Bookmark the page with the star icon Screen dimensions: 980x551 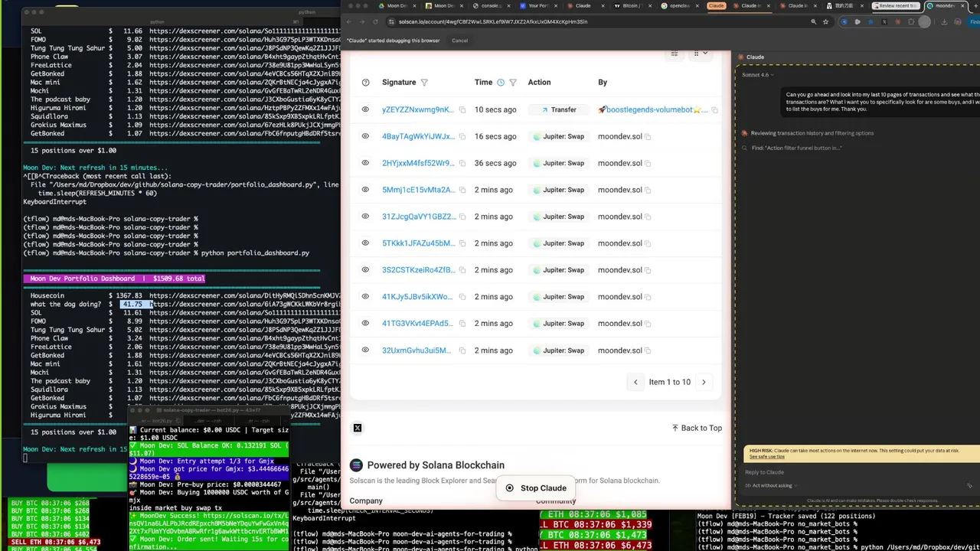click(x=825, y=21)
